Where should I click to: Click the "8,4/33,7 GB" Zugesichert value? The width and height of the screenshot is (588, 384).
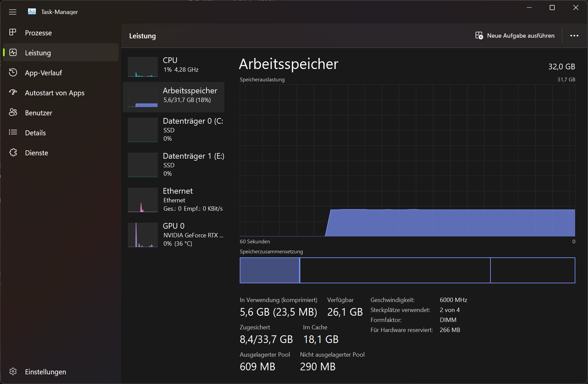(x=266, y=339)
